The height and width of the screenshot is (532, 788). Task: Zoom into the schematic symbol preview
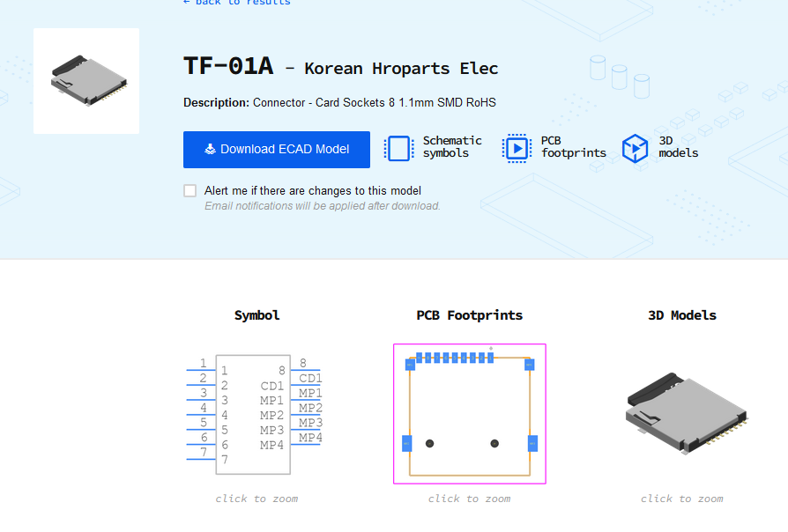tap(255, 415)
